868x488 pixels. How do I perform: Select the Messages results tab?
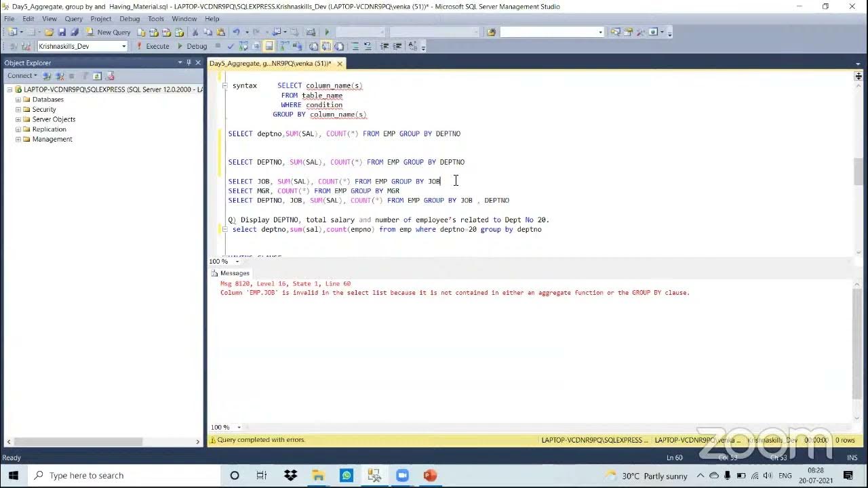[230, 273]
